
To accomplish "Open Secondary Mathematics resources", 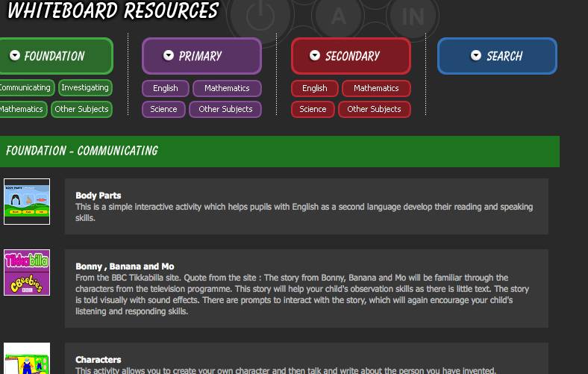I will [x=376, y=89].
